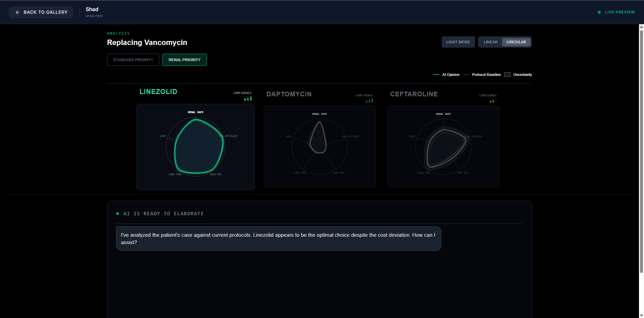Select the Renal Priority tab
The image size is (644, 318).
[x=184, y=60]
